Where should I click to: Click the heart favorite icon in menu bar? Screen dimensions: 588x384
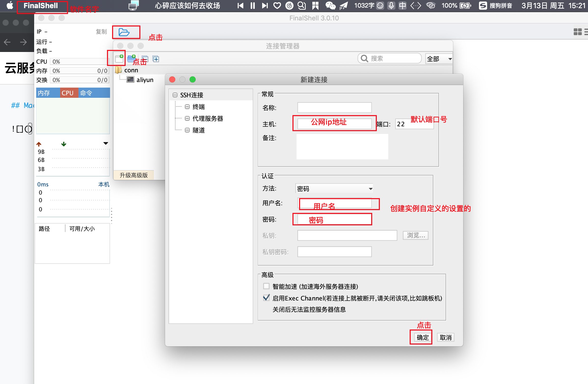coord(277,6)
